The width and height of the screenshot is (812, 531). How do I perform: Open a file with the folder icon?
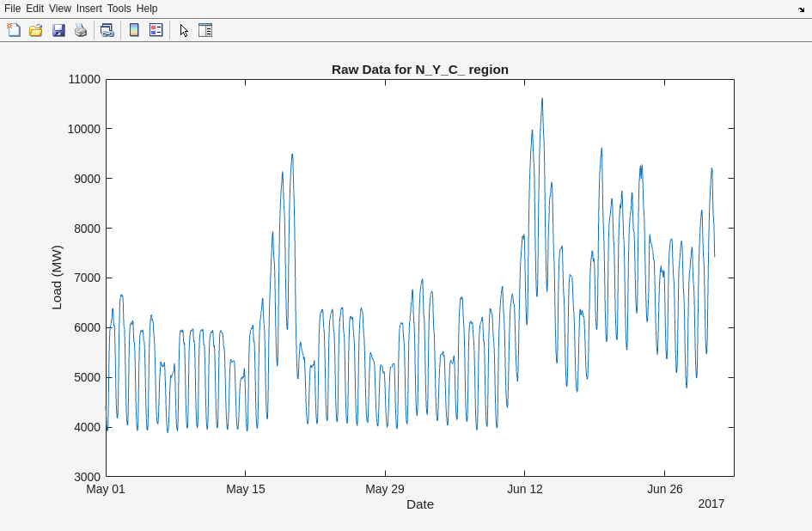[36, 30]
